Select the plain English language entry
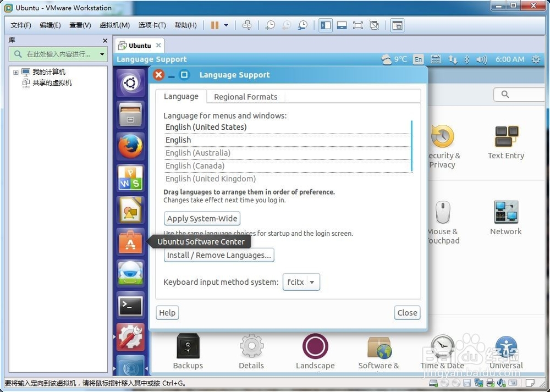This screenshot has width=550, height=392. (x=287, y=140)
